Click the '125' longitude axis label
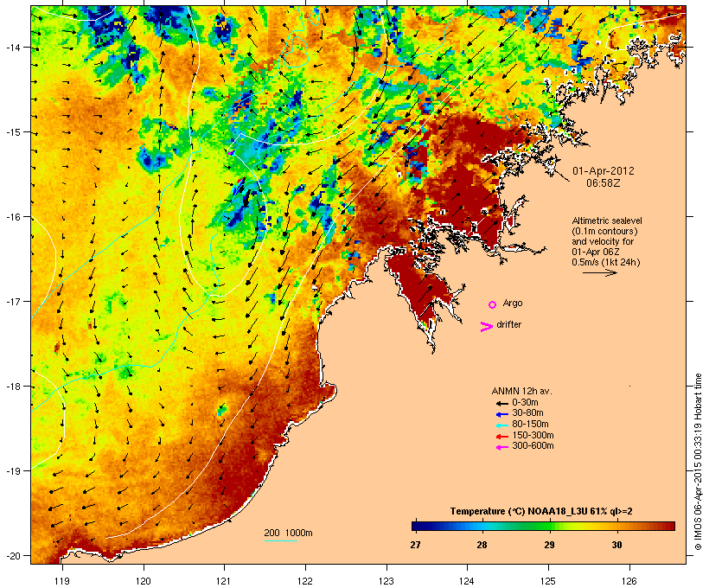The image size is (709, 588). [x=548, y=581]
